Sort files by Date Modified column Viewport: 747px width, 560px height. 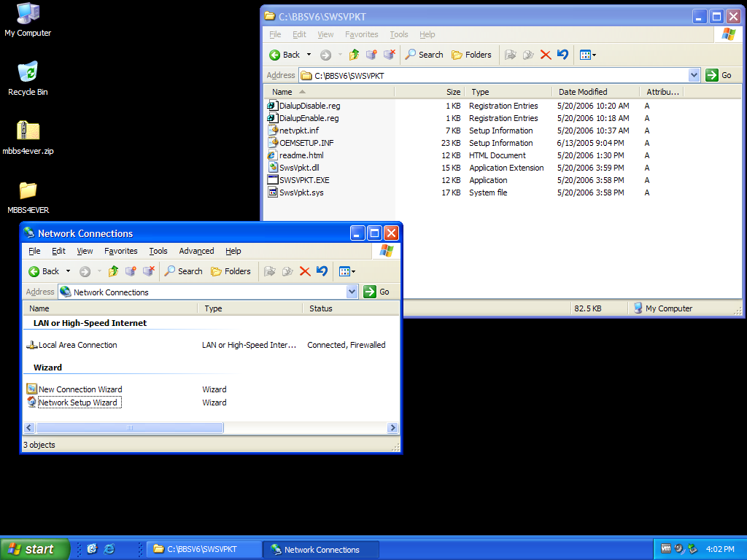pyautogui.click(x=582, y=92)
